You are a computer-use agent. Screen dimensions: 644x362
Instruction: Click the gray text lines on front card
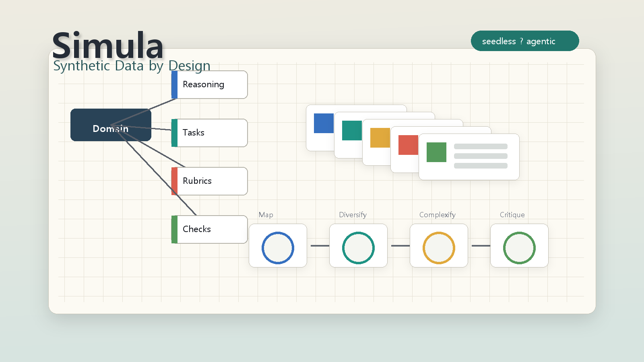coord(481,156)
